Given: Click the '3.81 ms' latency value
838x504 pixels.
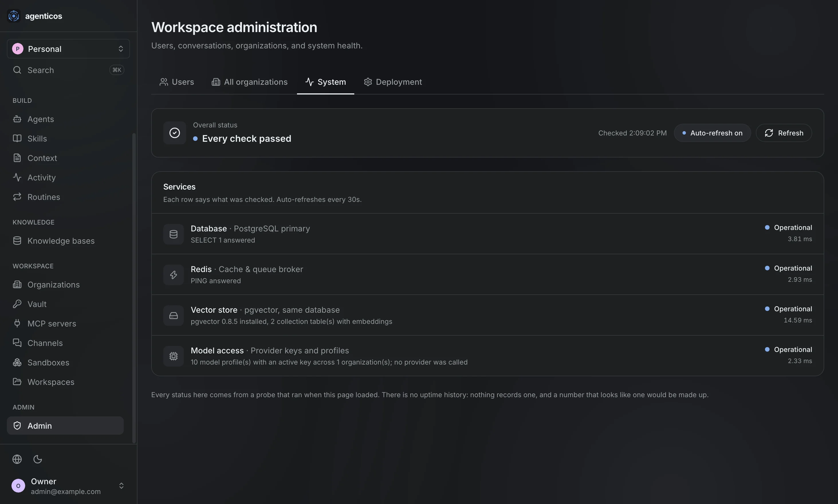Looking at the screenshot, I should [x=800, y=239].
